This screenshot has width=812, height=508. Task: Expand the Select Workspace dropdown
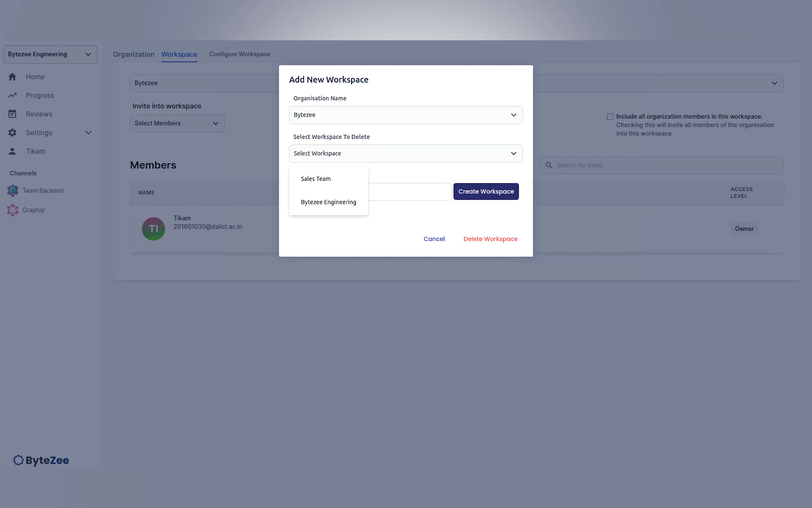point(405,154)
